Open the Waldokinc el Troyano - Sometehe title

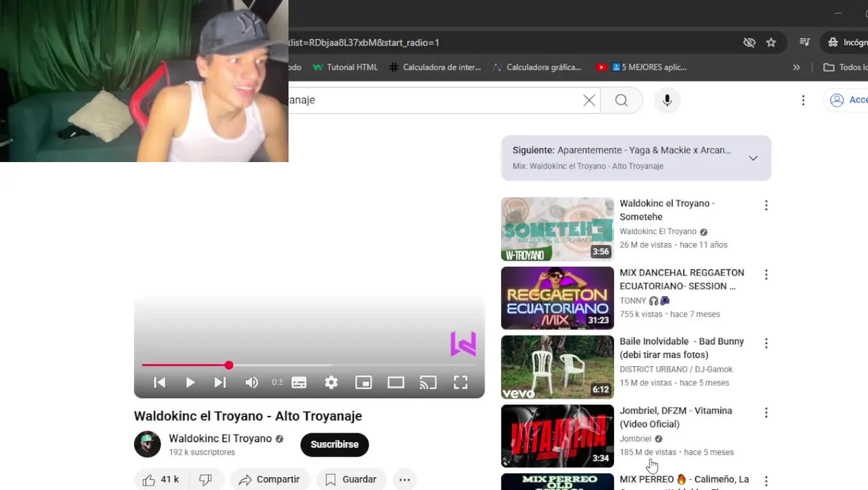coord(667,210)
